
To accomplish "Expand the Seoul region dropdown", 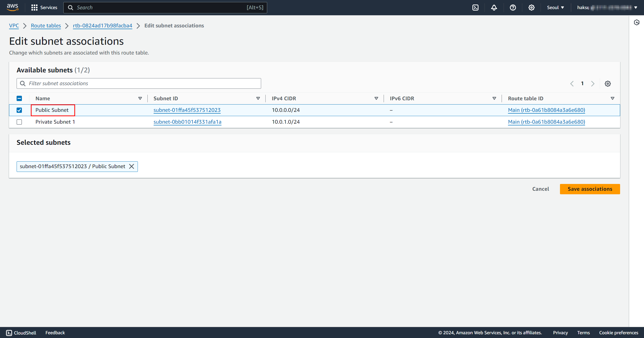I will click(x=555, y=8).
